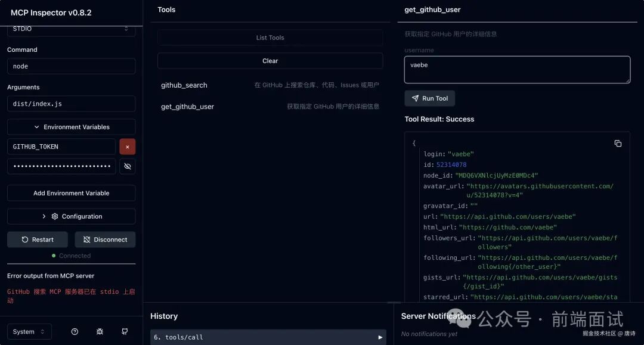
Task: Click the No notifications yet text
Action: coord(429,334)
